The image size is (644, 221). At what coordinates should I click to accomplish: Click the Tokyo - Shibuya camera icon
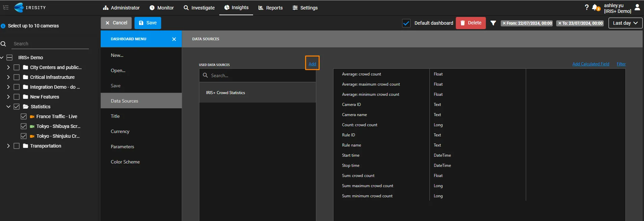click(32, 126)
